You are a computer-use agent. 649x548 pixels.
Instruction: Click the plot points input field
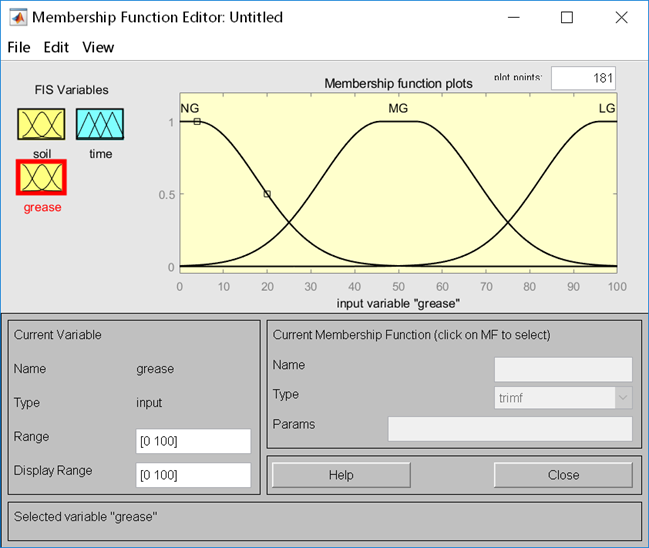pos(583,78)
